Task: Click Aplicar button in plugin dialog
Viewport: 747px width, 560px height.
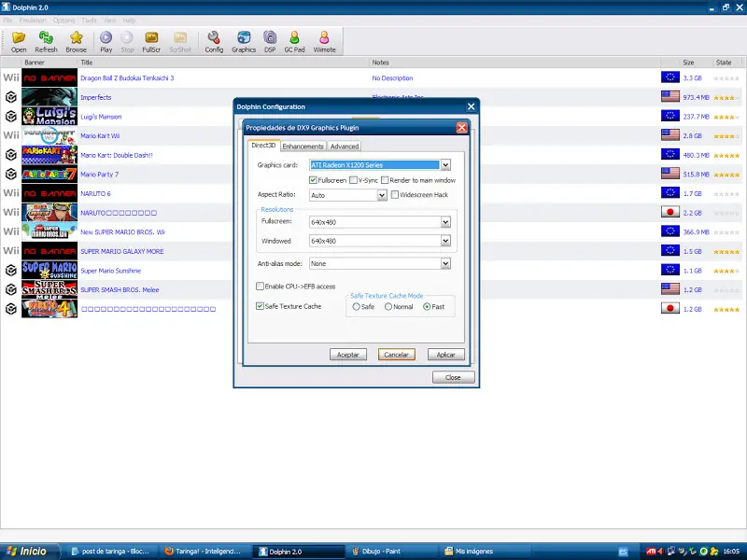Action: (x=445, y=355)
